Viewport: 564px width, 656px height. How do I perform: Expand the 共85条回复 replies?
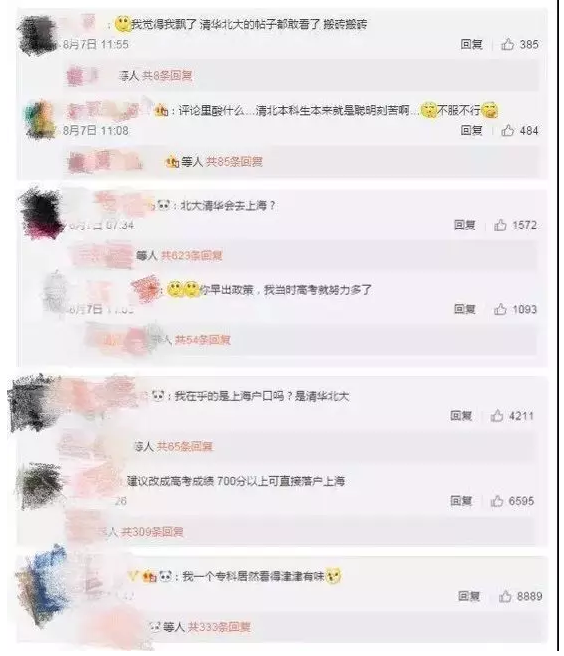[234, 161]
